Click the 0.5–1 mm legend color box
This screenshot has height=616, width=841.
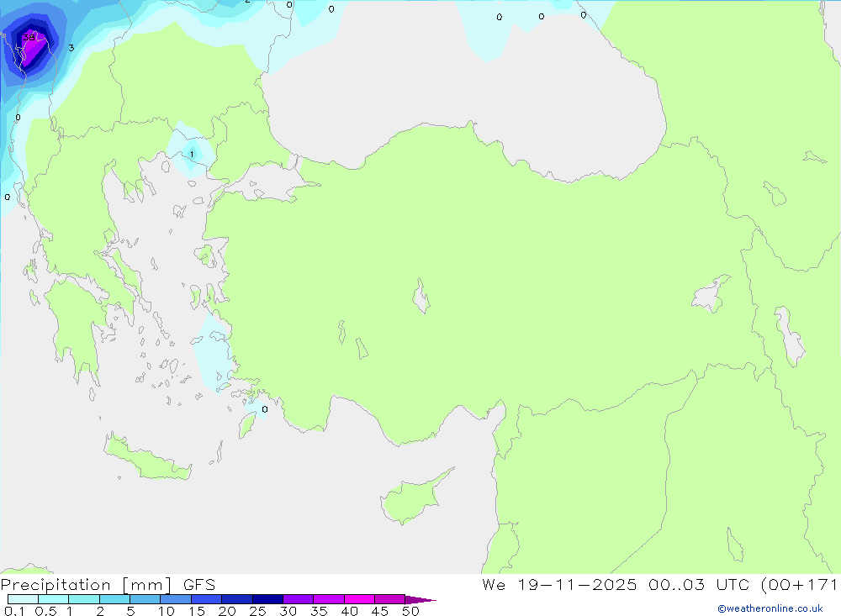pyautogui.click(x=54, y=599)
